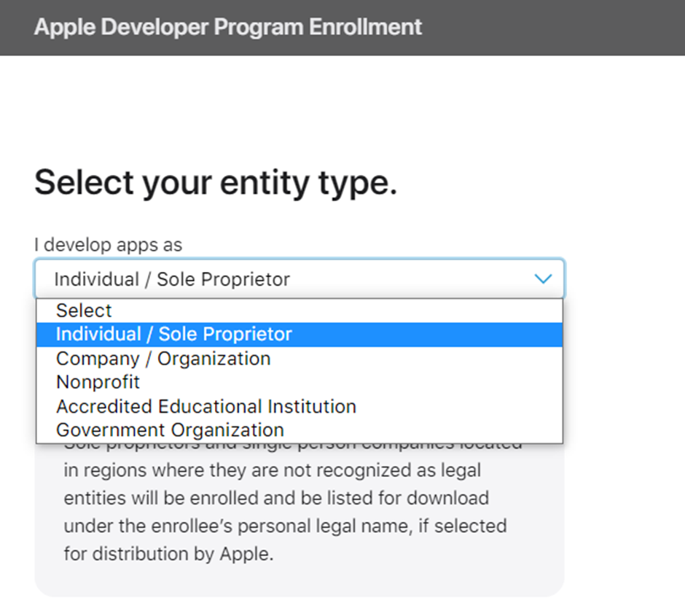Pick Government Organization from the dropdown
Image resolution: width=685 pixels, height=616 pixels.
170,430
